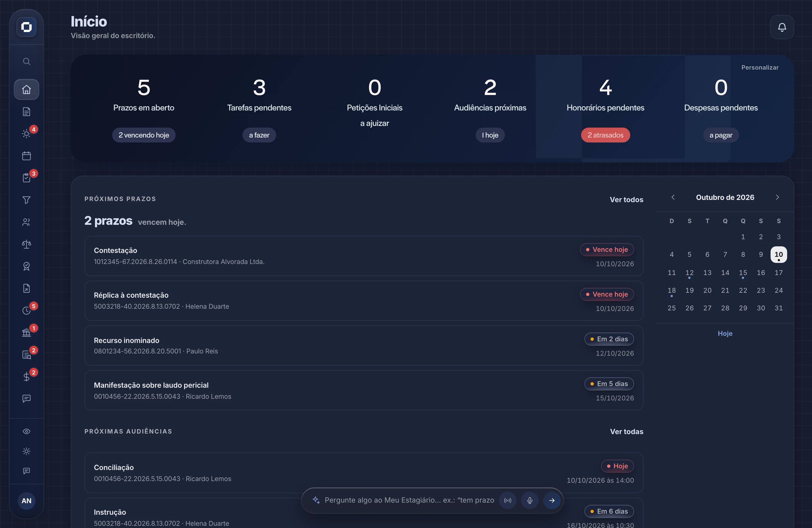This screenshot has width=812, height=528.
Task: Open the notifications bell
Action: pyautogui.click(x=782, y=27)
